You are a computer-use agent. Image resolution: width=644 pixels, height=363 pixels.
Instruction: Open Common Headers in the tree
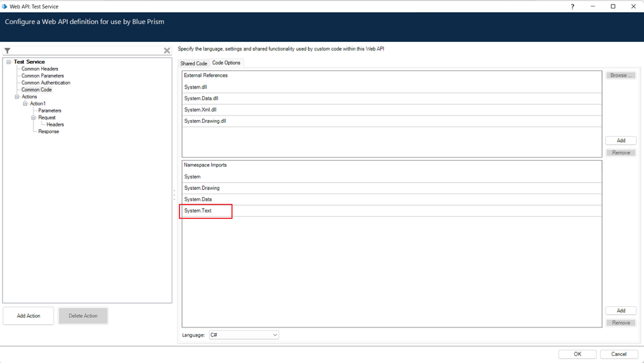[40, 69]
